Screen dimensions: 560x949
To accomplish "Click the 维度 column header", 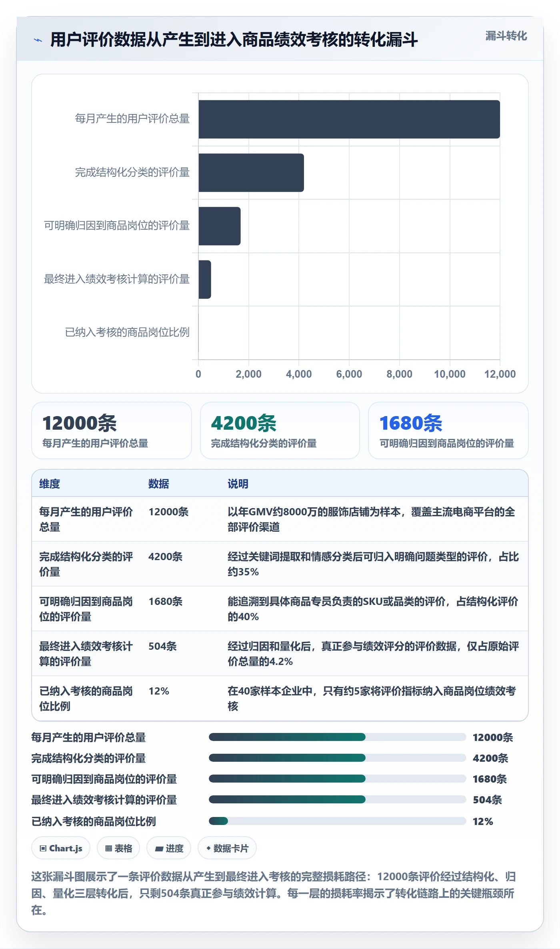I will pos(50,484).
